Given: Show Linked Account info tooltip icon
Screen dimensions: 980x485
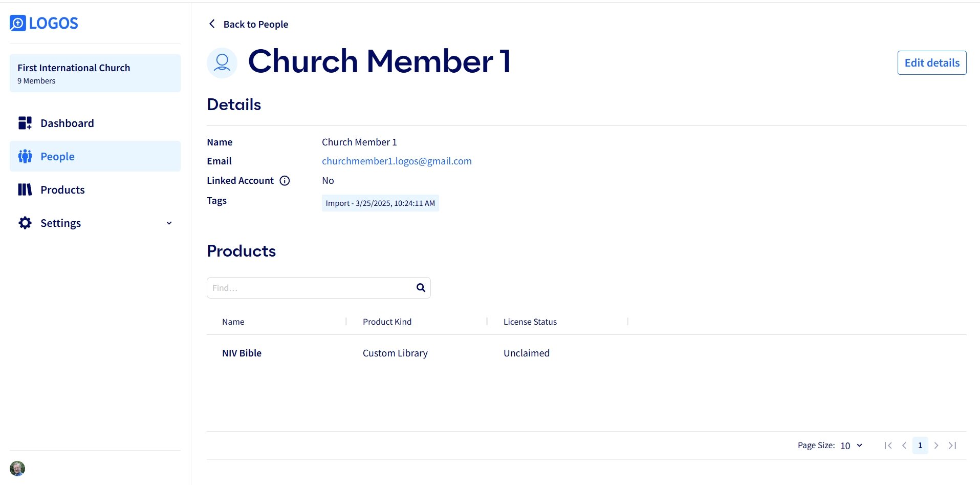Looking at the screenshot, I should [x=285, y=180].
